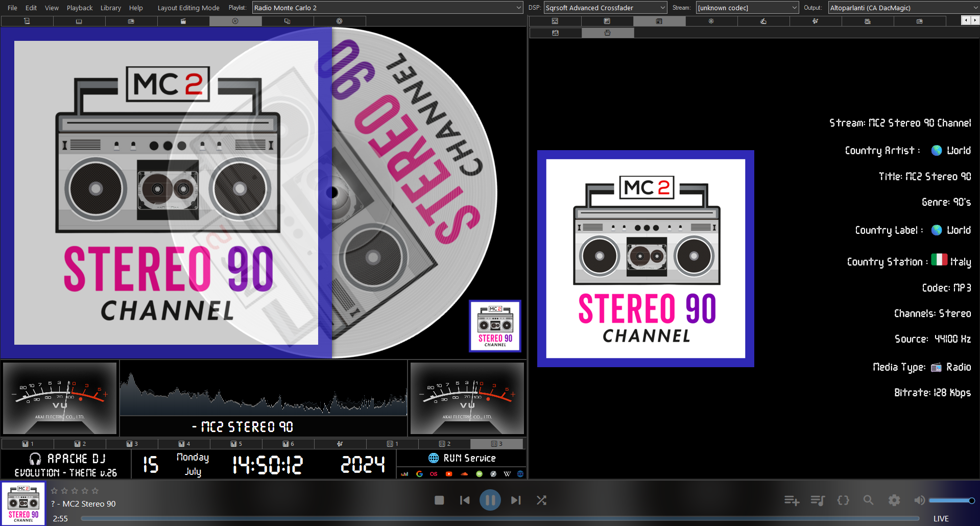Image resolution: width=980 pixels, height=526 pixels.
Task: Expand the DSP Sqrsoft Advanced Crossfader dropdown
Action: (606, 8)
